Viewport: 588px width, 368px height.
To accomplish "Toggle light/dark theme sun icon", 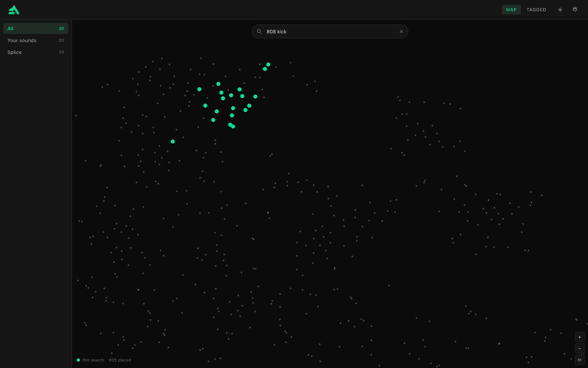I will pos(560,10).
